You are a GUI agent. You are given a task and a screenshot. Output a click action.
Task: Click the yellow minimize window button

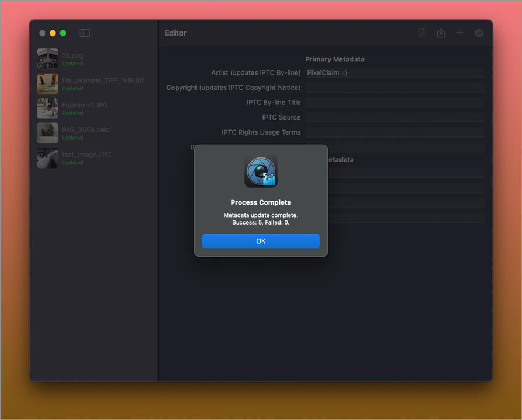[x=52, y=33]
